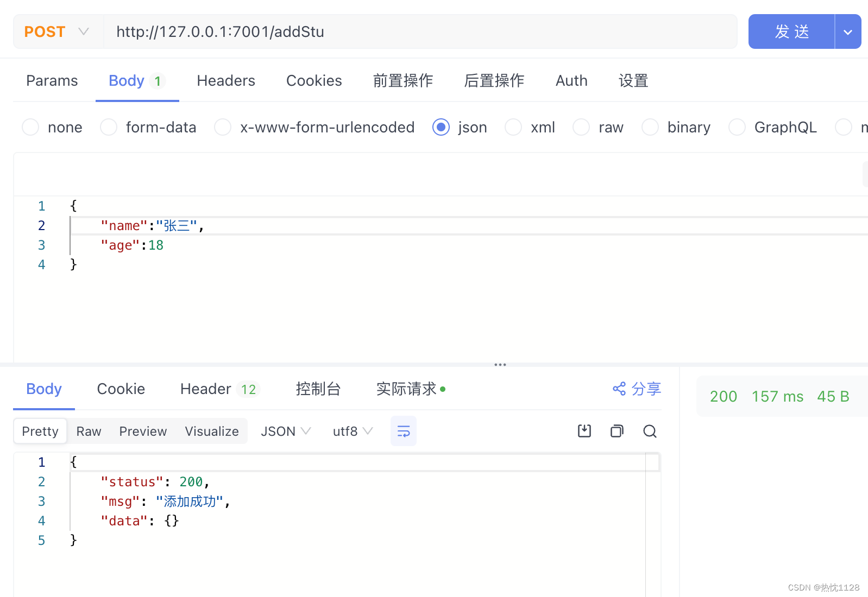The height and width of the screenshot is (597, 868).
Task: Click the "name":"张三" line in request editor
Action: pyautogui.click(x=153, y=226)
